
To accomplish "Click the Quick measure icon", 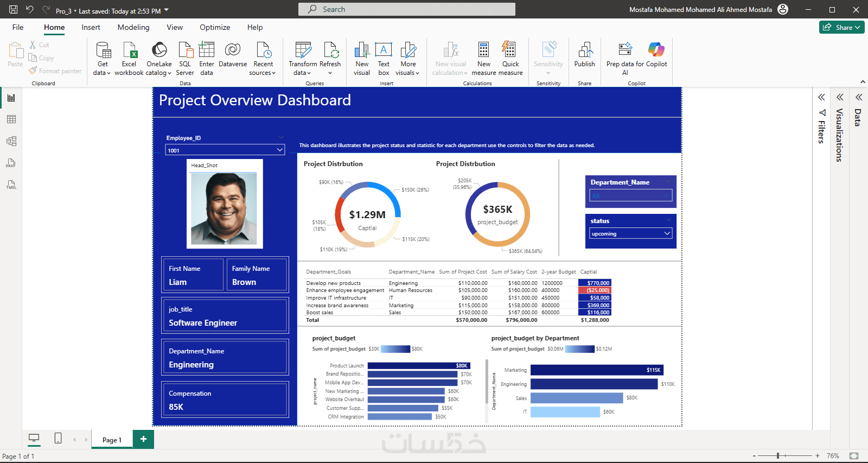I will click(x=510, y=50).
